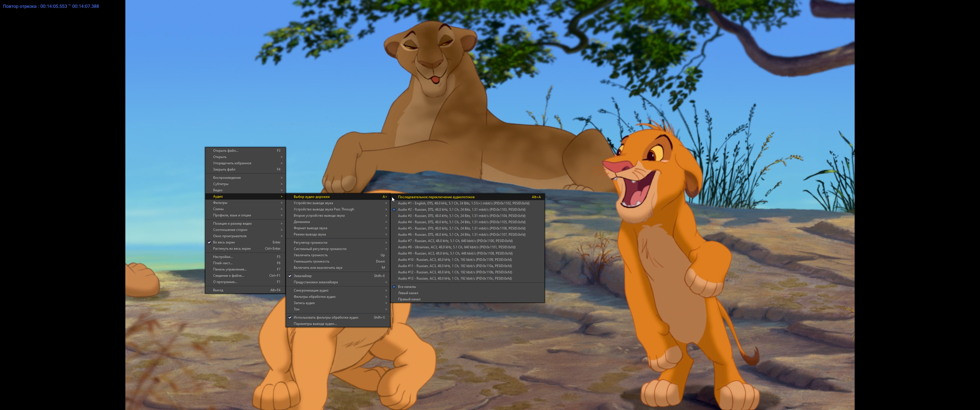
Task: Select Audio #13 Russian AC3 mono track
Action: click(x=454, y=278)
